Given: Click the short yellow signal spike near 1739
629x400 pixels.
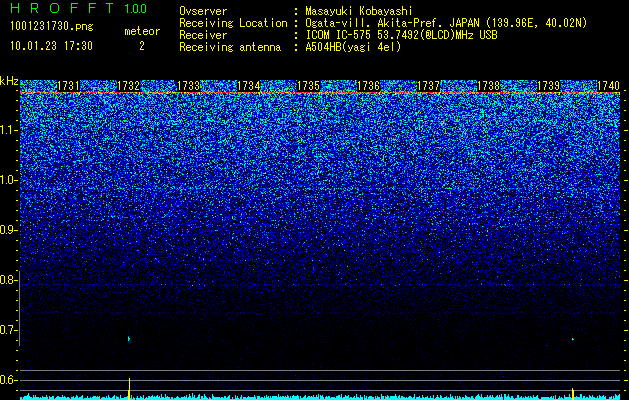Looking at the screenshot, I should point(573,394).
